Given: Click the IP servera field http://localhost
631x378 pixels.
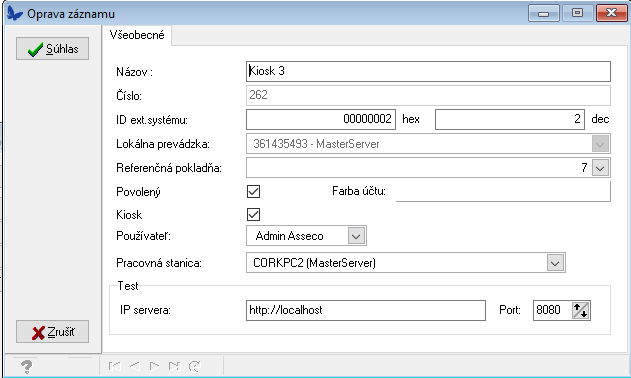Looking at the screenshot, I should tap(366, 310).
